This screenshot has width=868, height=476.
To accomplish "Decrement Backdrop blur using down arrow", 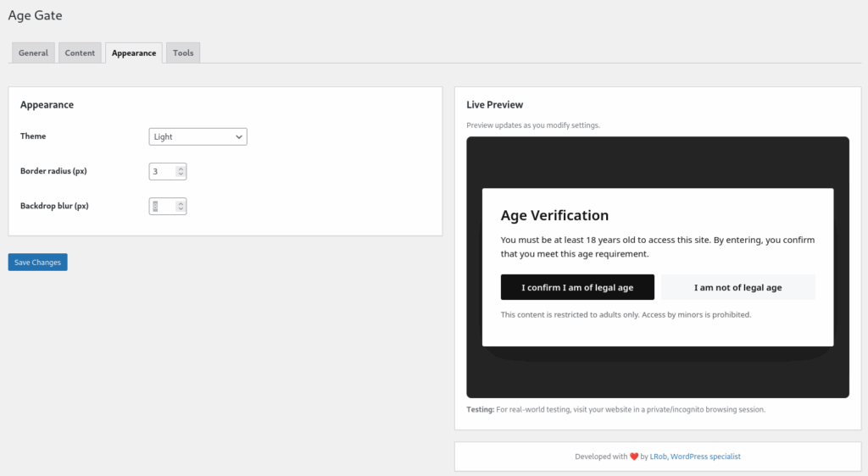I will pos(181,209).
